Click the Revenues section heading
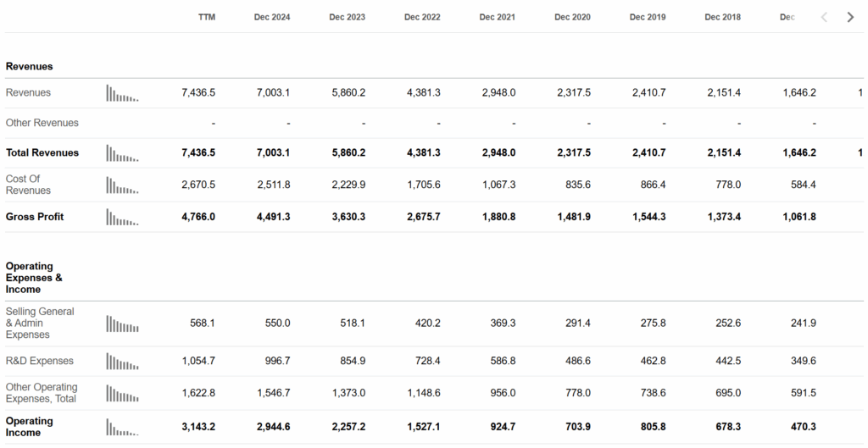The height and width of the screenshot is (448, 868). click(30, 66)
